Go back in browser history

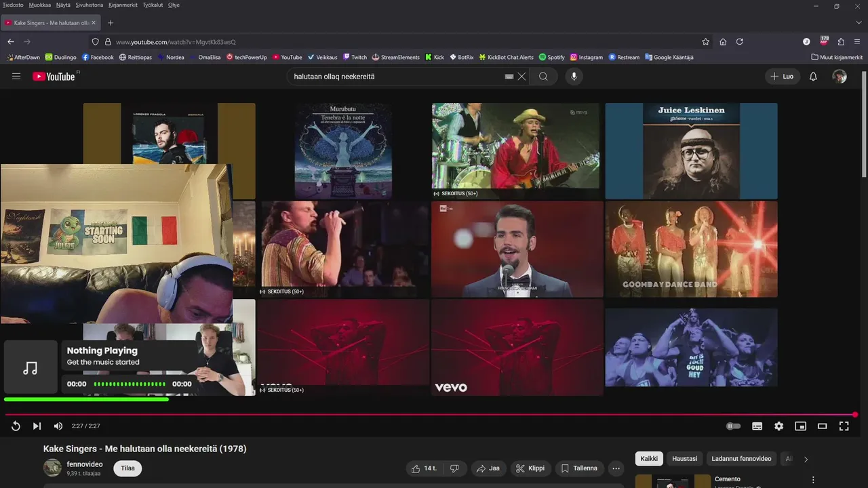(x=11, y=41)
